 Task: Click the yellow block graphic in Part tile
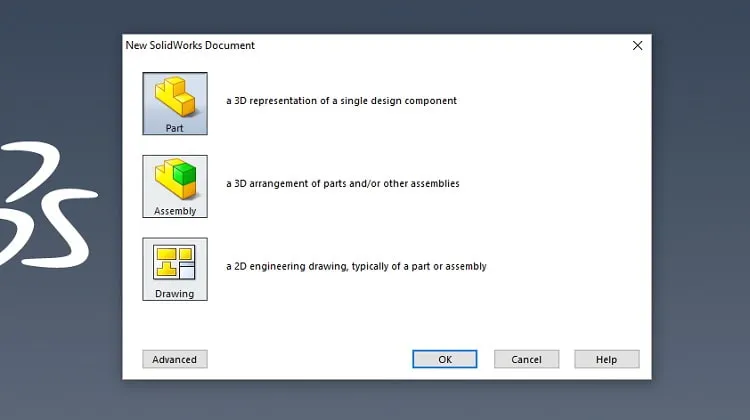[175, 97]
